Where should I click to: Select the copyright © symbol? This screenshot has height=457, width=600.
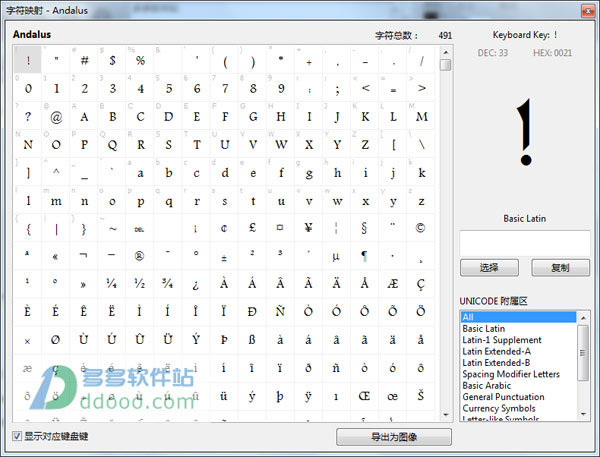[421, 228]
